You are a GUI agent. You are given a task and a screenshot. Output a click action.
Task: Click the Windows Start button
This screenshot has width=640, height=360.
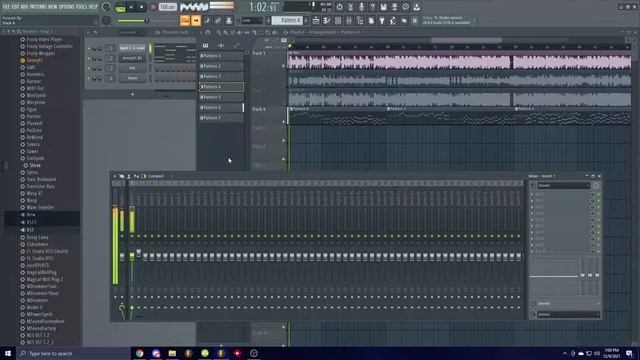[x=8, y=353]
